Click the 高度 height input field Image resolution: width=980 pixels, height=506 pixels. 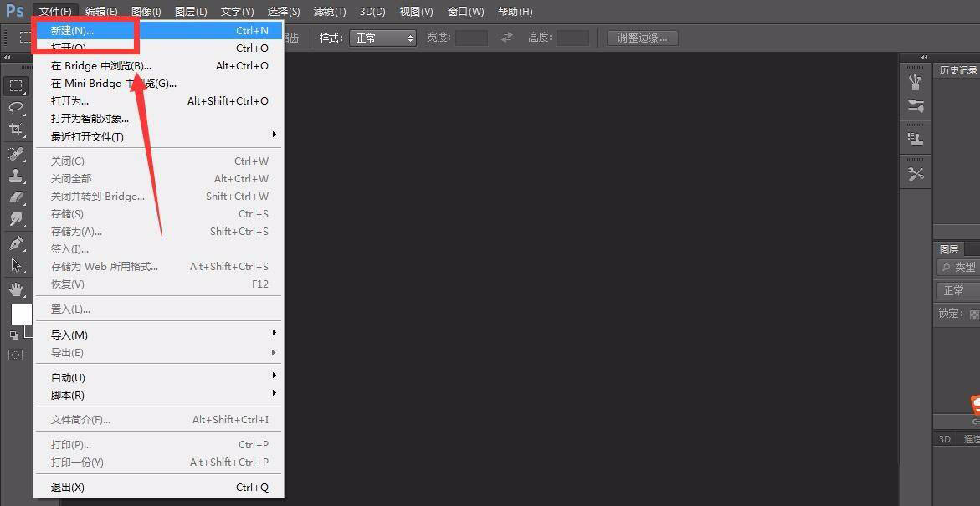[x=572, y=38]
